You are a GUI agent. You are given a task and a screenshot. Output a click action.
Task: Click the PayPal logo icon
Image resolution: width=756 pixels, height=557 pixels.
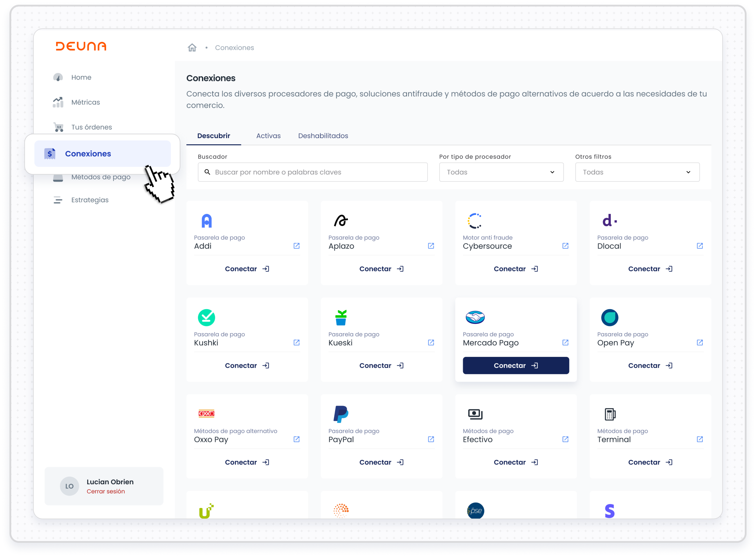coord(341,414)
